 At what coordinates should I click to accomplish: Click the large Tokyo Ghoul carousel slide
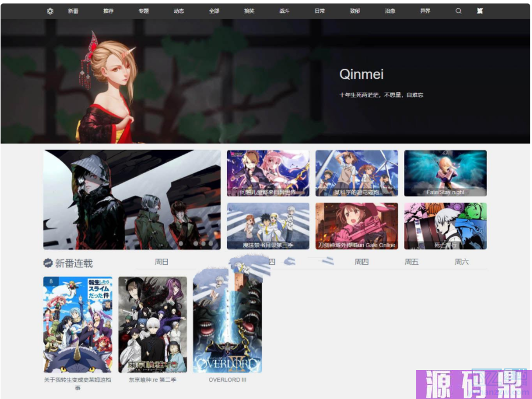(132, 199)
